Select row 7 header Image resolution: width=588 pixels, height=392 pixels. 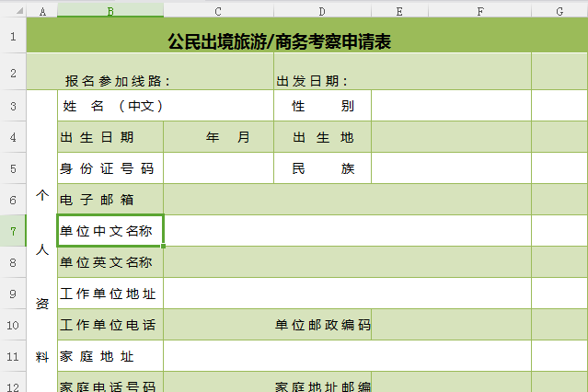[x=13, y=231]
